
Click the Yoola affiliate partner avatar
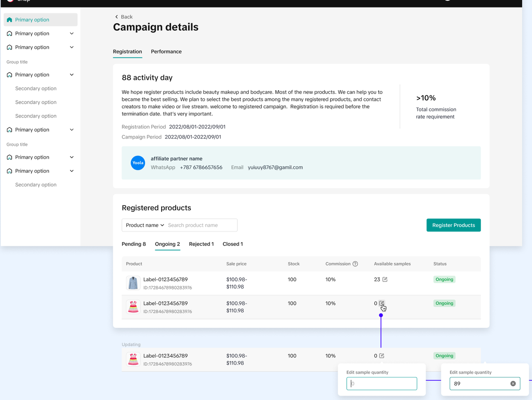click(138, 163)
